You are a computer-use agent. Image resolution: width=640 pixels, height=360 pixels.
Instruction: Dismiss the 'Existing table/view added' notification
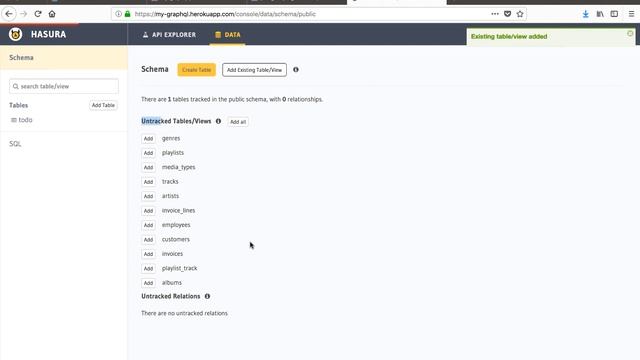coord(630,33)
